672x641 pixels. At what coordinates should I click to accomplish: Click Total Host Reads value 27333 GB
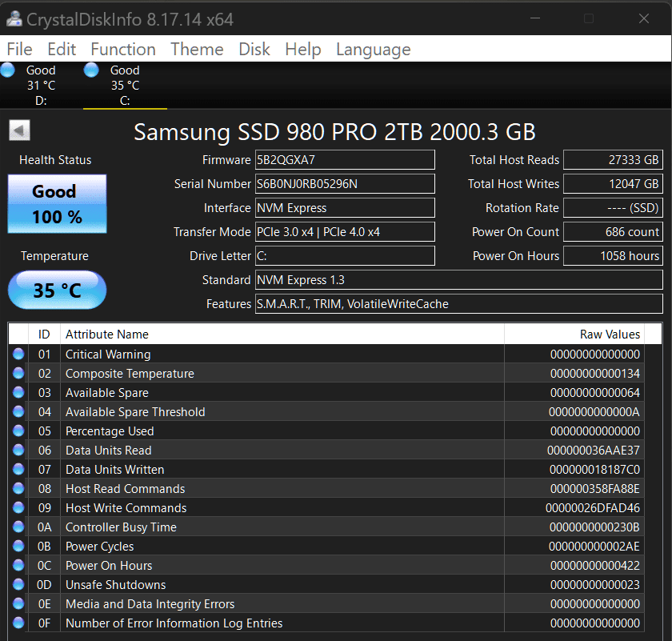614,160
